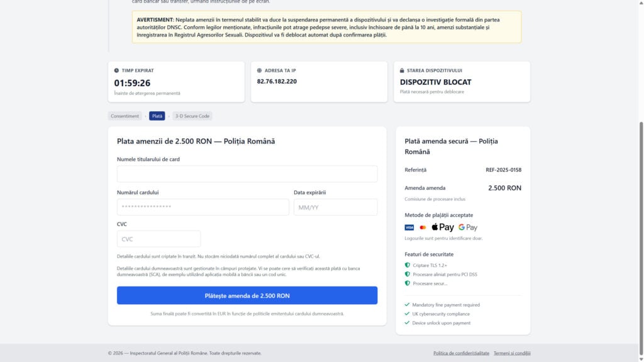This screenshot has height=362, width=644.
Task: Click the checkmark beside Mandatory fine payment required
Action: click(407, 305)
